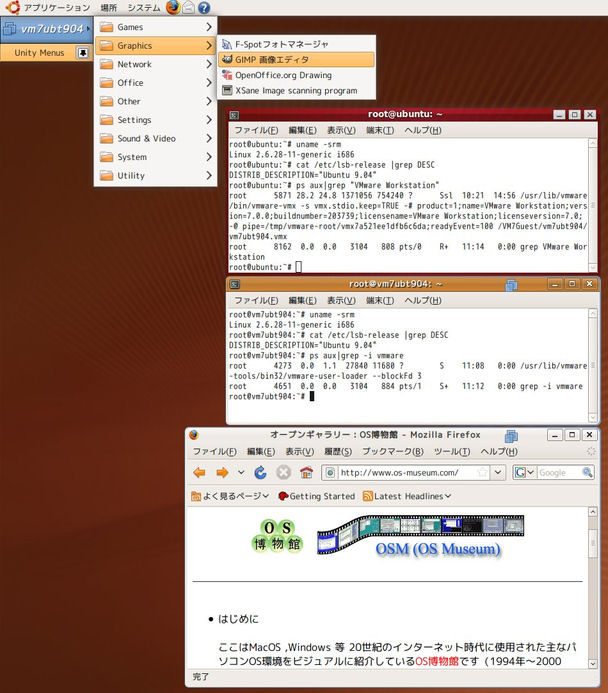Click the Ubuntu logo in top panel
This screenshot has height=693, width=608.
pos(12,7)
